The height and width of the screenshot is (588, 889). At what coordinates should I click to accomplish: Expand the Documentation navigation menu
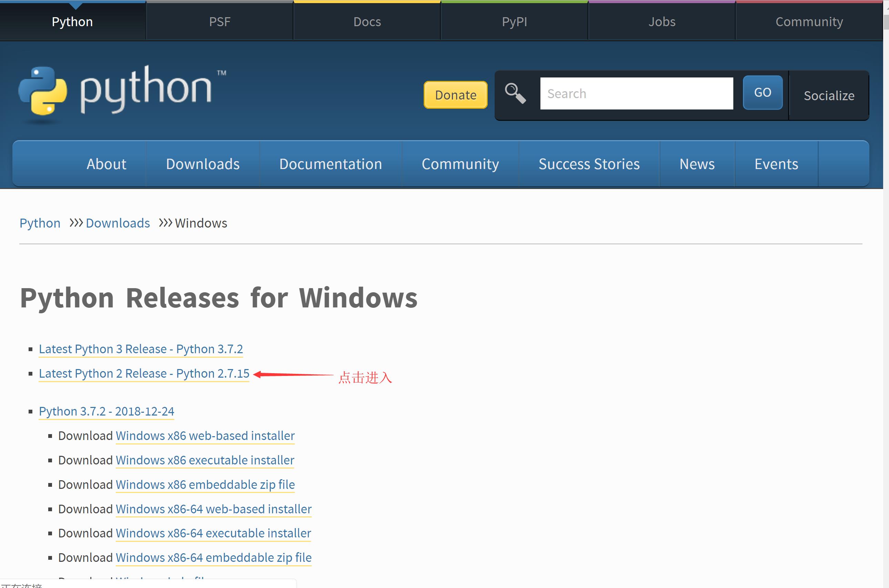click(x=330, y=164)
